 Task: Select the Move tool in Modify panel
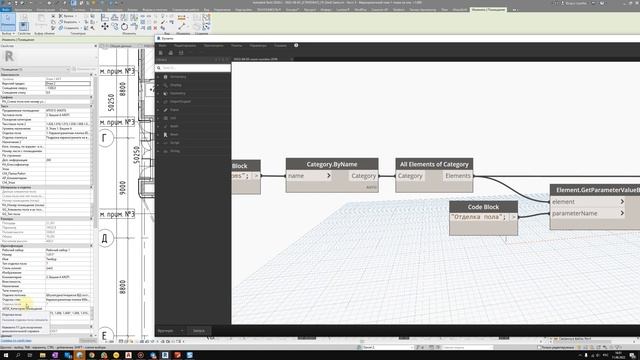point(105,27)
